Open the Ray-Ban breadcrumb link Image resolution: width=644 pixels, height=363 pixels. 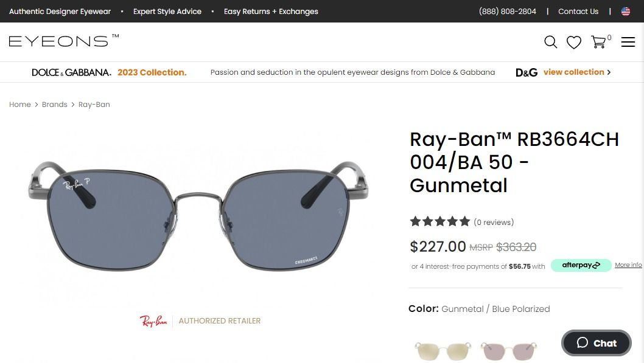point(94,105)
